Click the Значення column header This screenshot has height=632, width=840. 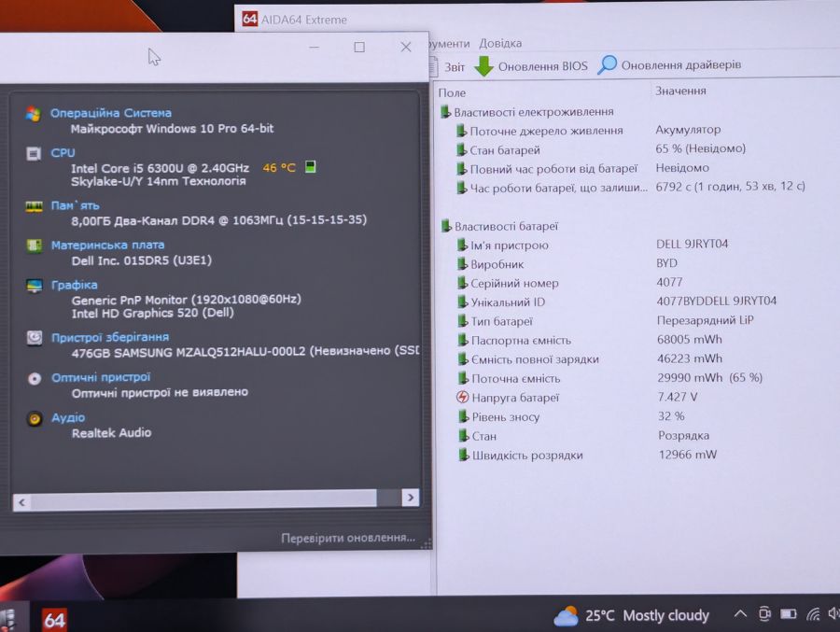(x=680, y=91)
